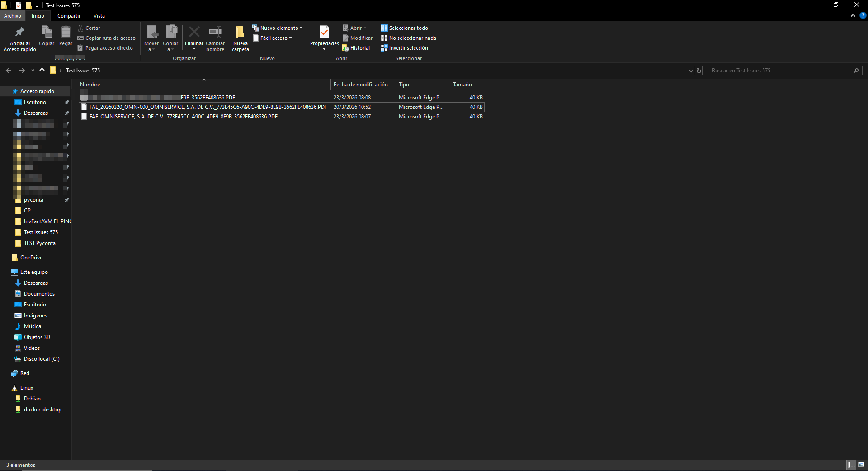Click Invertir selección
Image resolution: width=868 pixels, height=471 pixels.
[404, 48]
